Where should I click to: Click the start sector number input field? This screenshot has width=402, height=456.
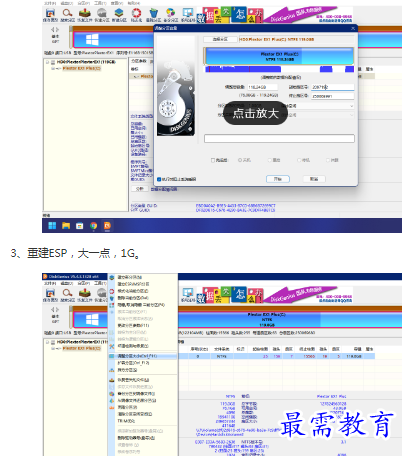[x=333, y=87]
